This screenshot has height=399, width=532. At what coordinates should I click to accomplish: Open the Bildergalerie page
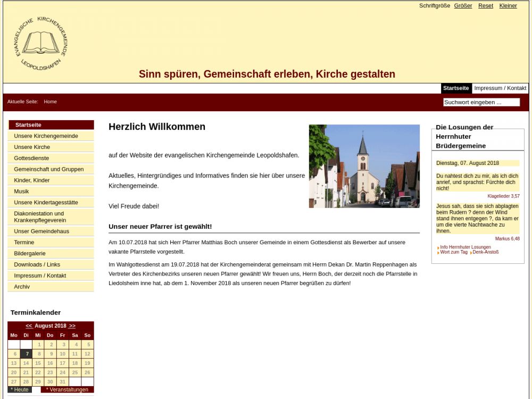point(30,253)
